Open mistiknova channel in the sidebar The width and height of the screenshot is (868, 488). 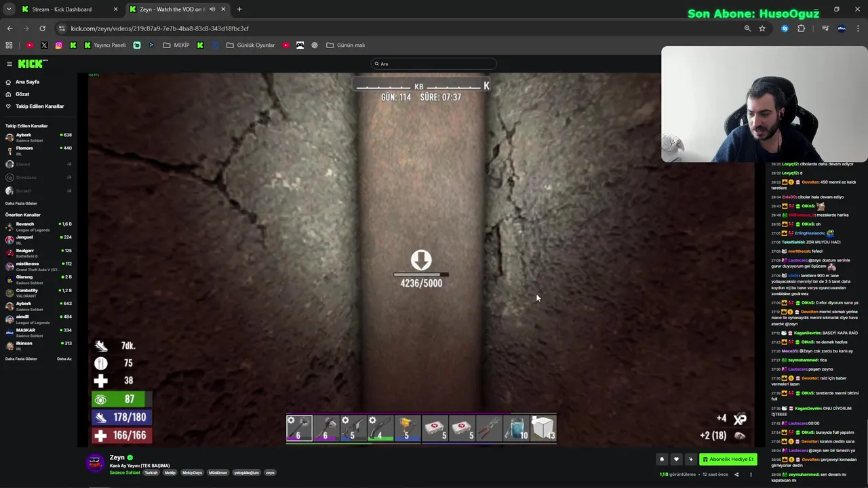pyautogui.click(x=39, y=266)
